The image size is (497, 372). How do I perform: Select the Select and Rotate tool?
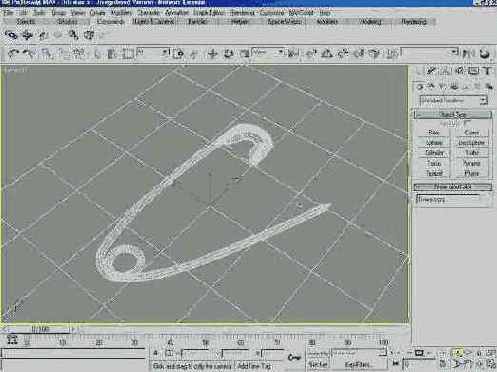(x=228, y=53)
